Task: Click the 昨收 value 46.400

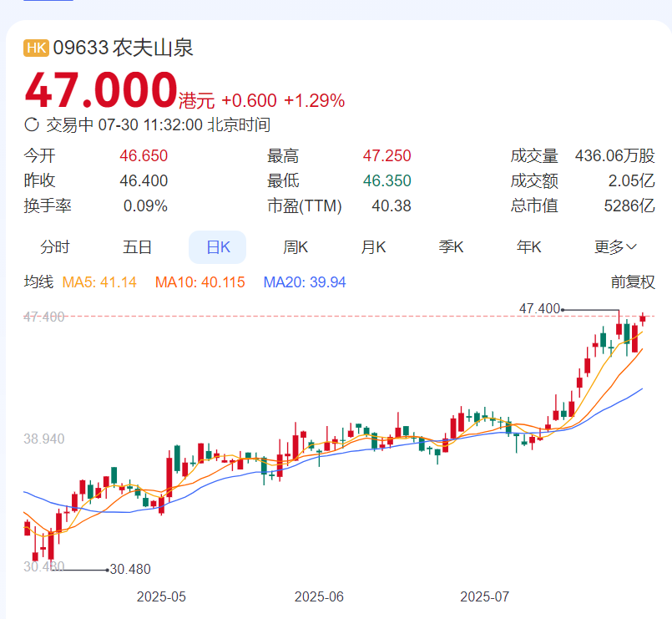Action: (144, 180)
